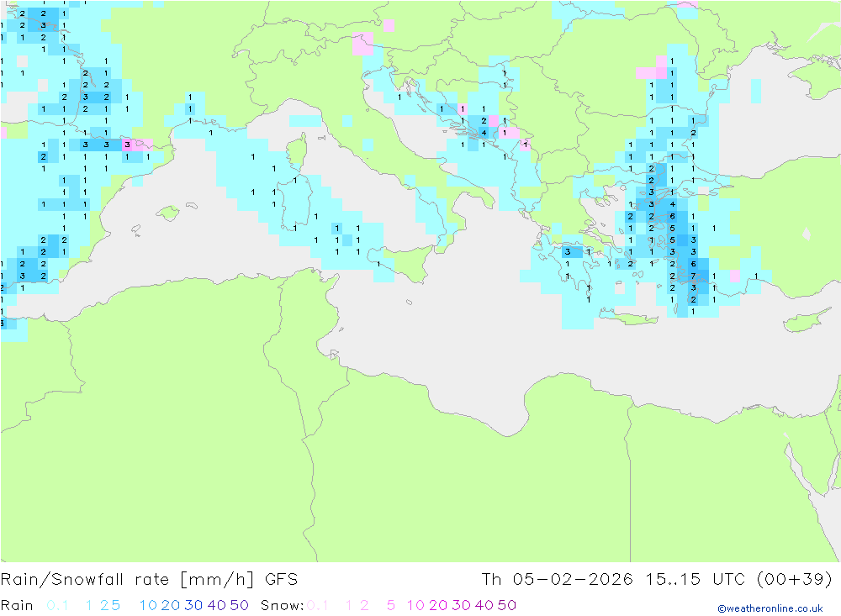The image size is (841, 616).
Task: Select the 50 value in Snow legend
Action: tap(507, 605)
